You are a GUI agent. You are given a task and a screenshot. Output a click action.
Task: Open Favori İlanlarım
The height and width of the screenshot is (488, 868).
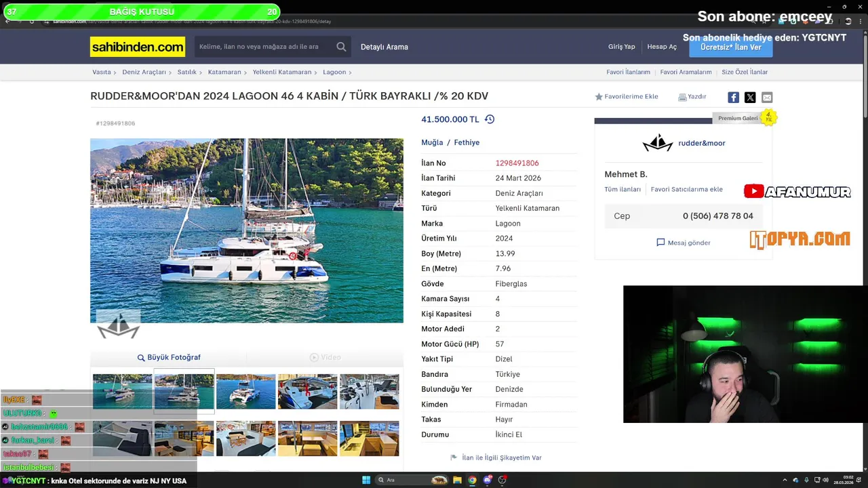coord(628,72)
